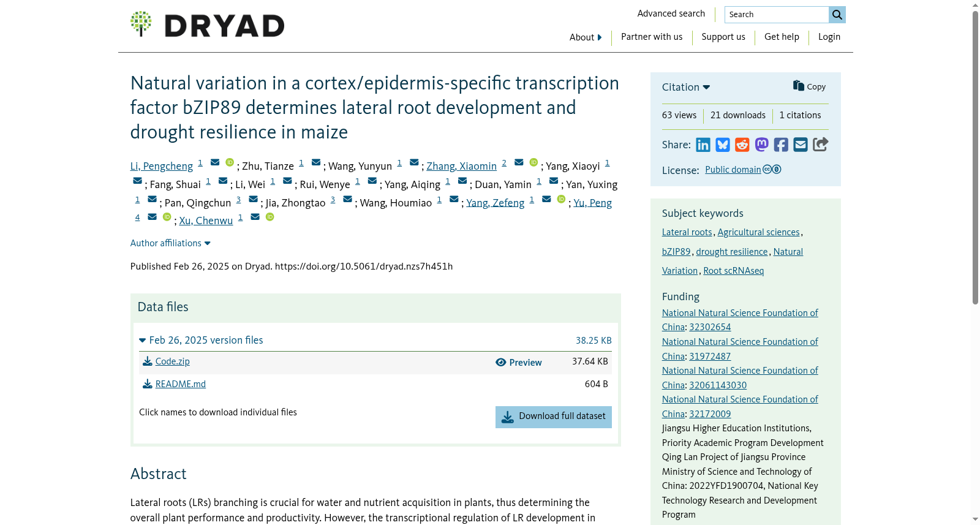Viewport: 980px width, 525px height.
Task: Collapse the Feb 26, 2025 version files
Action: pyautogui.click(x=201, y=340)
